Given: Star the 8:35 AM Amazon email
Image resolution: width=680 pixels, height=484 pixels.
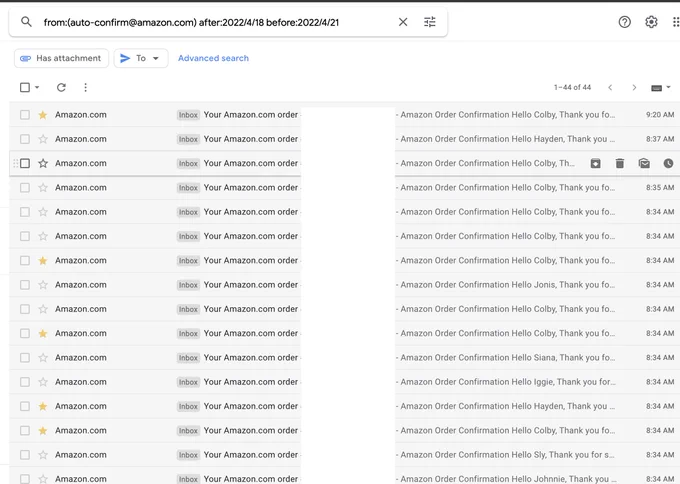Looking at the screenshot, I should [x=42, y=188].
